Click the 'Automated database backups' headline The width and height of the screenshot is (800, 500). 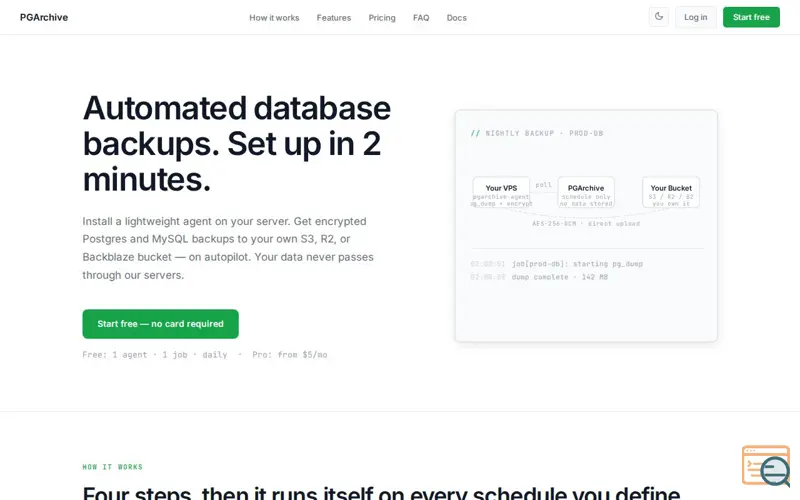(x=237, y=143)
